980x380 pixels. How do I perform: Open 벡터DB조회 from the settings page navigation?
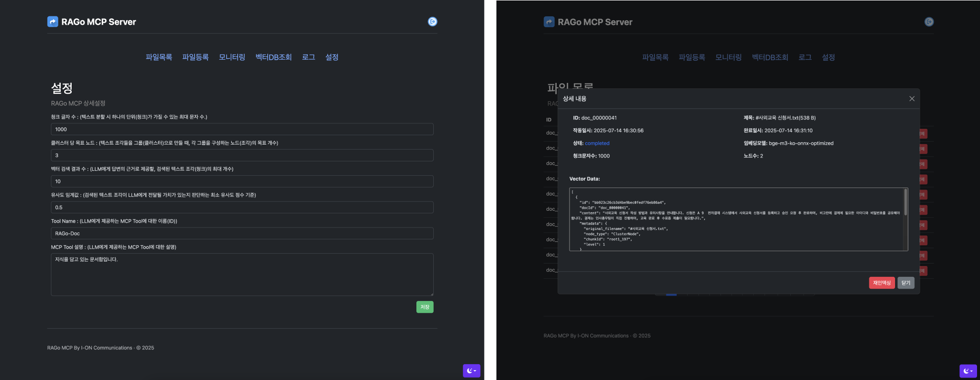pyautogui.click(x=273, y=57)
